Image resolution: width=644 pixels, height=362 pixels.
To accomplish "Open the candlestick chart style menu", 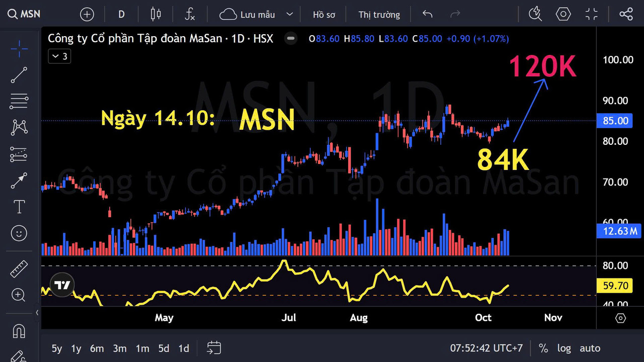I will point(156,14).
